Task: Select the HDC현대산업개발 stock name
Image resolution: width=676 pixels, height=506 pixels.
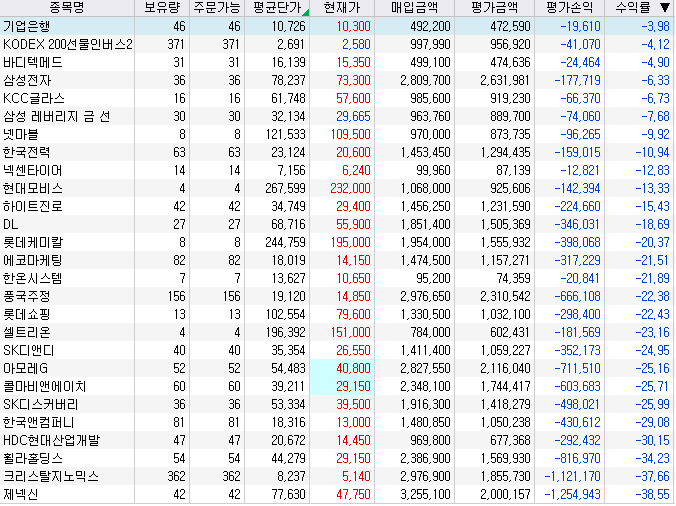Action: (x=51, y=440)
